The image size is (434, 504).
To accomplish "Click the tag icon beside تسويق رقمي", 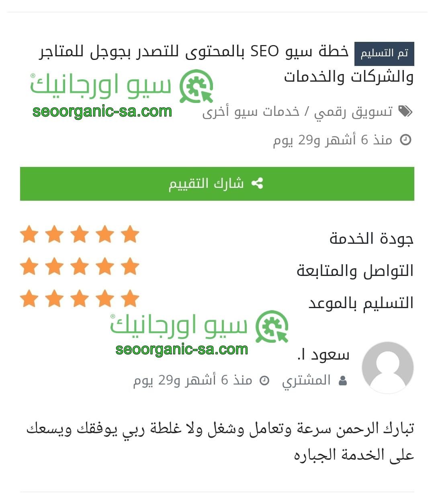I will pyautogui.click(x=405, y=111).
